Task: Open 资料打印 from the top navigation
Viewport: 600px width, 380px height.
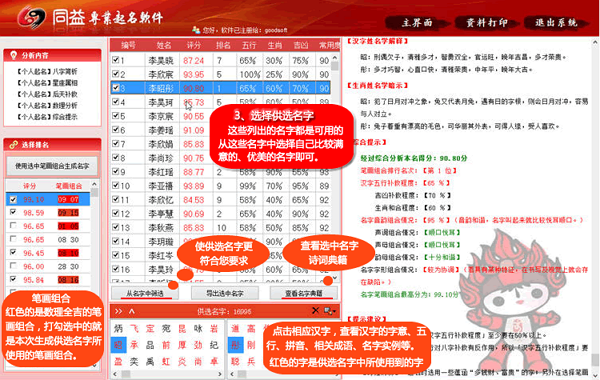Action: [x=486, y=23]
